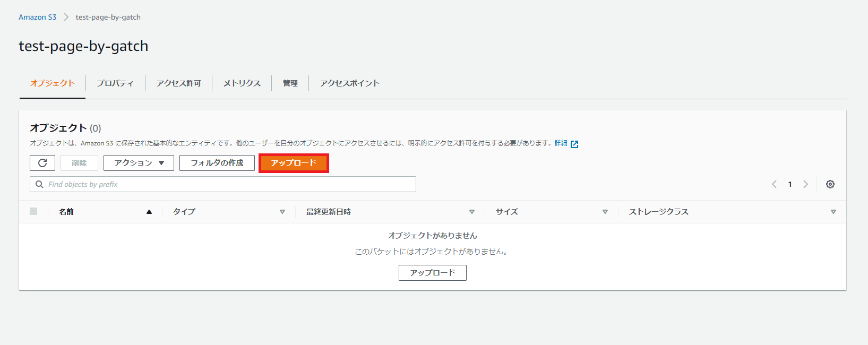
Task: Open the 詳細 link
Action: (561, 143)
